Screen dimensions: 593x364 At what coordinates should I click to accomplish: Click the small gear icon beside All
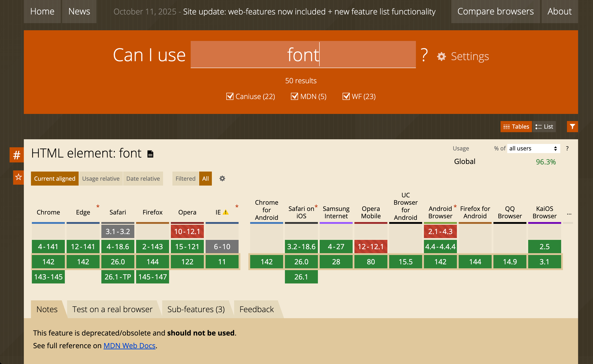pyautogui.click(x=222, y=178)
